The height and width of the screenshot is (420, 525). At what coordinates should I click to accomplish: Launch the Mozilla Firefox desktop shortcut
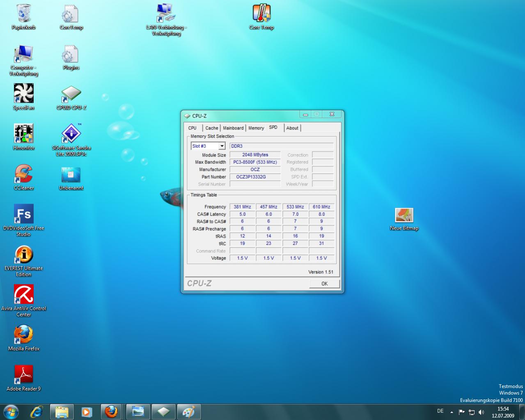[24, 338]
